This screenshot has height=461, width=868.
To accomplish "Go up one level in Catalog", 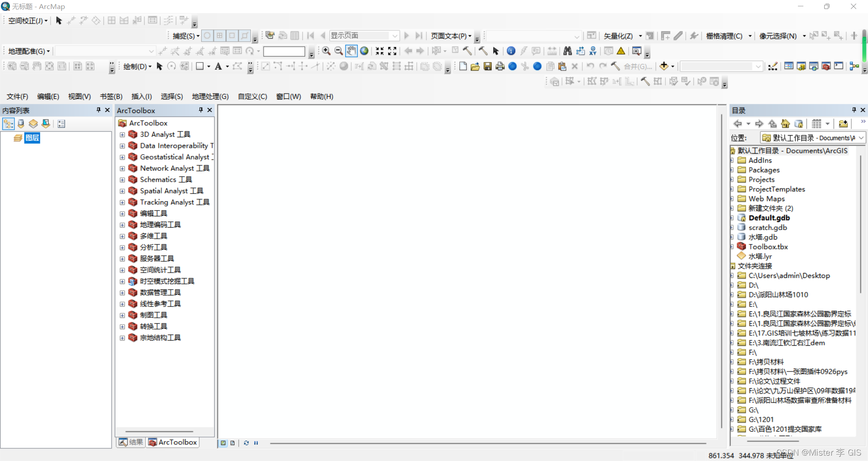I will pos(773,124).
